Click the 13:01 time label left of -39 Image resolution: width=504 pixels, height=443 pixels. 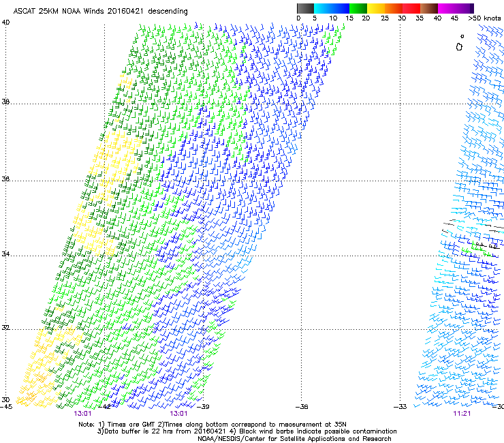point(178,414)
